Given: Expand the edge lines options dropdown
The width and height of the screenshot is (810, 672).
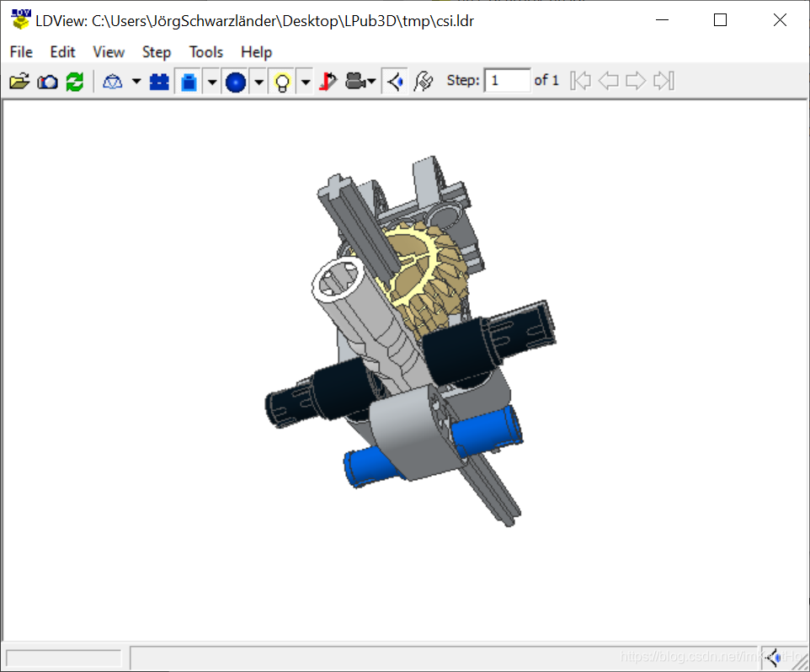Looking at the screenshot, I should coord(212,82).
